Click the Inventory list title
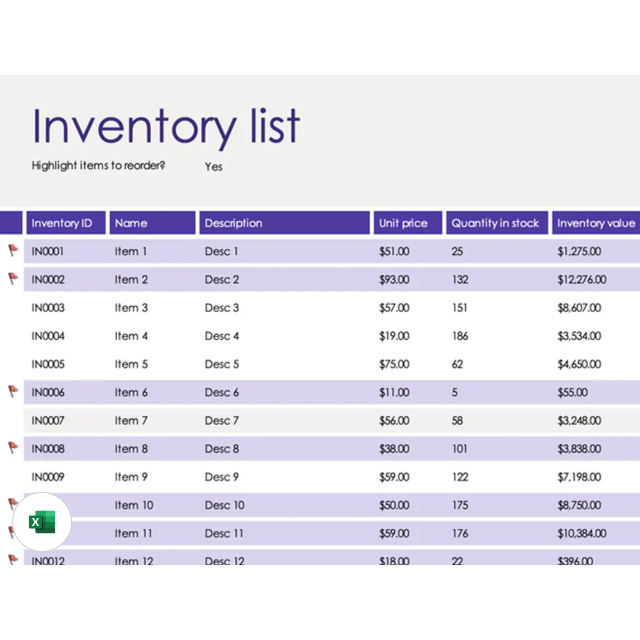 pyautogui.click(x=166, y=127)
